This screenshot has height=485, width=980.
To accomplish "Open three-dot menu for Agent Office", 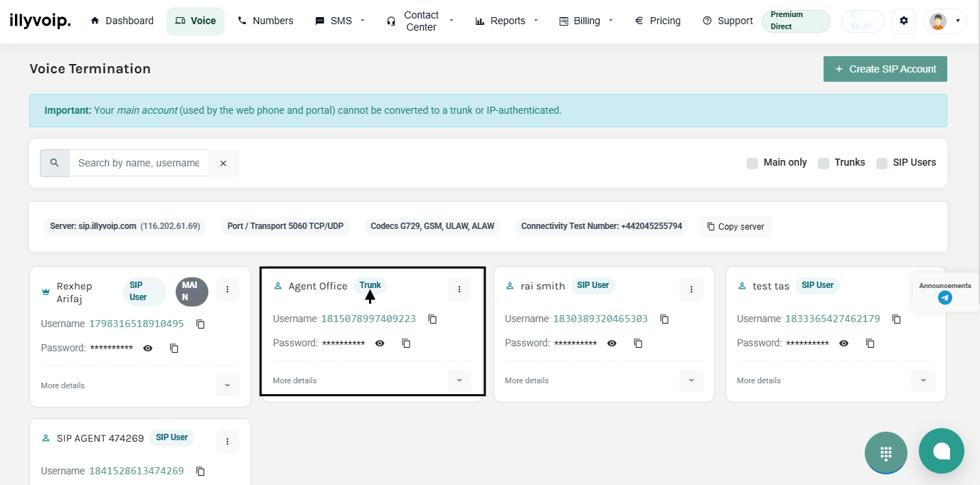I will [459, 289].
